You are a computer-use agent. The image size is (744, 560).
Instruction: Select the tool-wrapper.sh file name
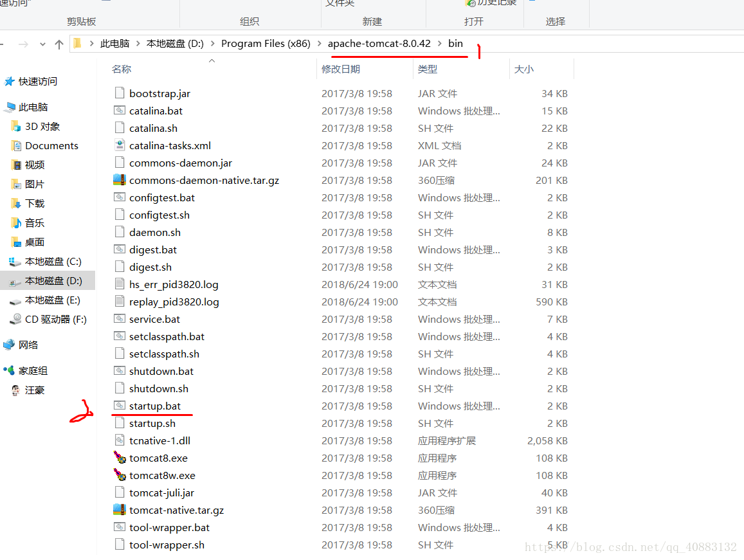pyautogui.click(x=167, y=545)
